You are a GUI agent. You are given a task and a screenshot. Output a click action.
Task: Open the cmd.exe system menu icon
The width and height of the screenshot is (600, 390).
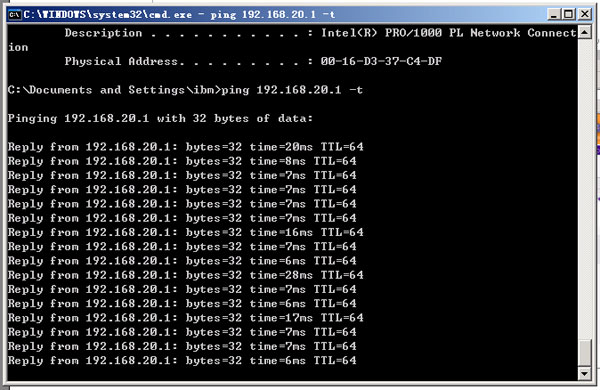coord(15,15)
